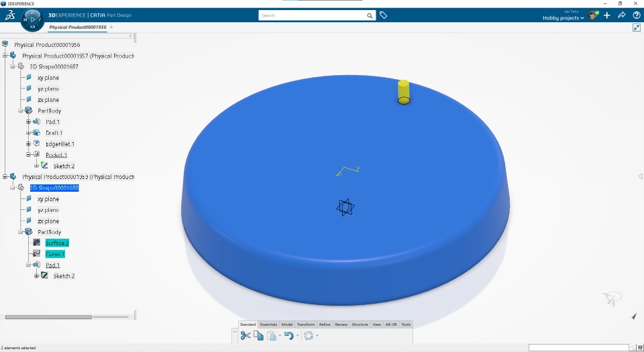Switch to the Refine tab

coord(325,325)
